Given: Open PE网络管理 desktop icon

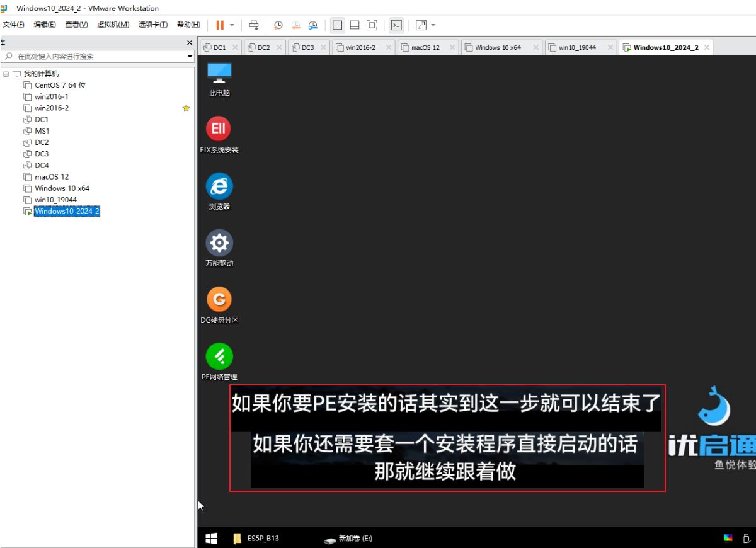Looking at the screenshot, I should point(219,357).
